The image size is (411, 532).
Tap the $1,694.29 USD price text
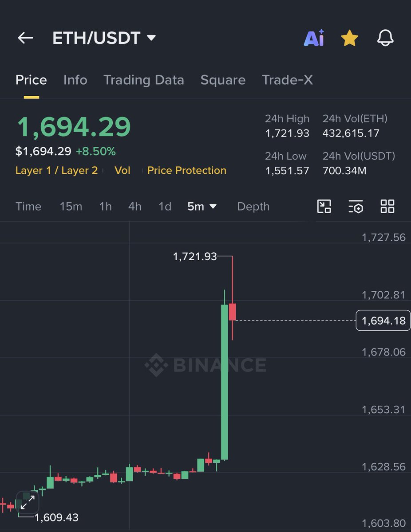point(43,152)
